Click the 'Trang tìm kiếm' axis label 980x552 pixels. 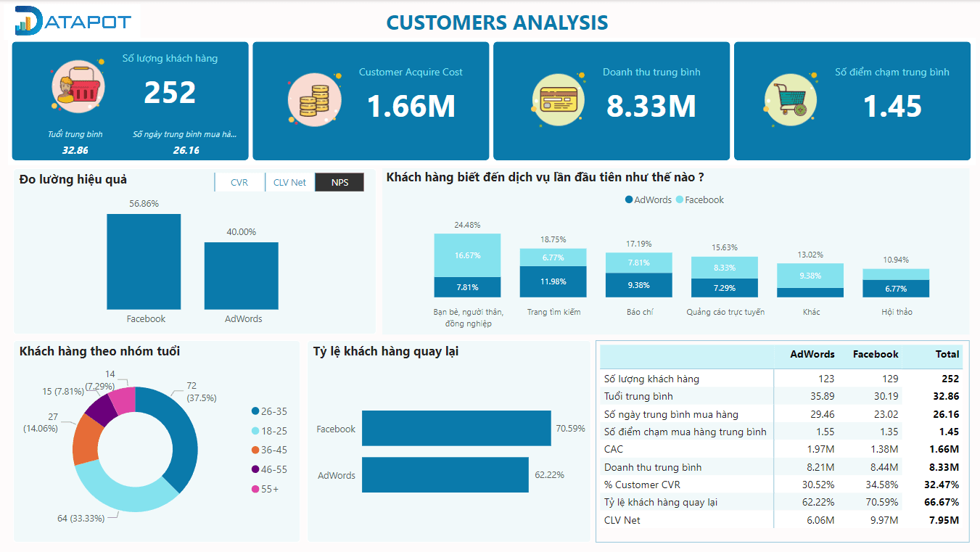[553, 312]
